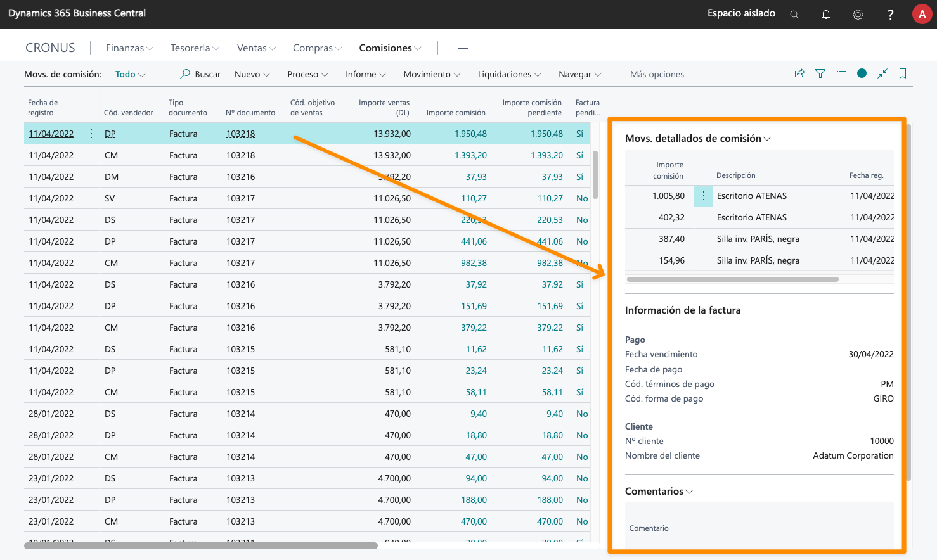The width and height of the screenshot is (937, 560).
Task: Select the 28/01/2022 DS row
Action: (x=307, y=414)
